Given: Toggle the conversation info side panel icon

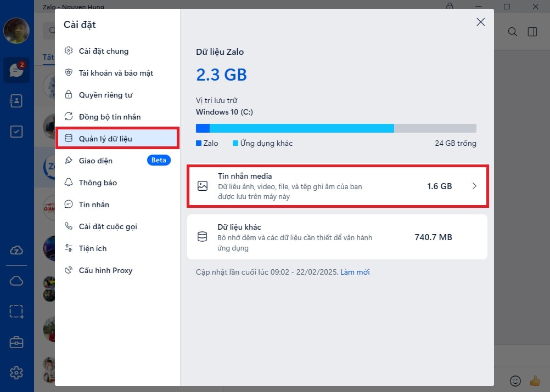Looking at the screenshot, I should coord(532,32).
